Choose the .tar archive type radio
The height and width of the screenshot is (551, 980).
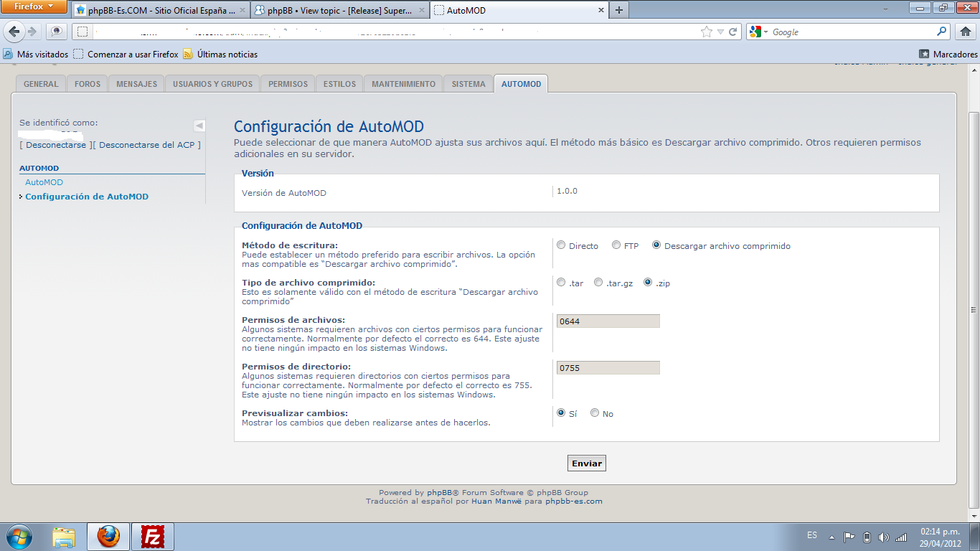[561, 283]
